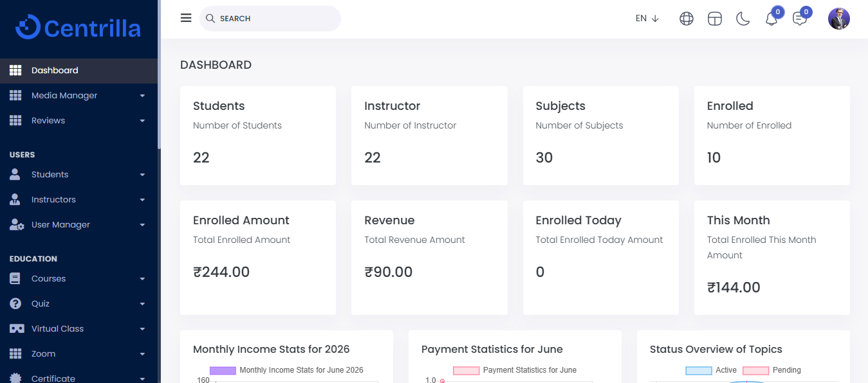Image resolution: width=868 pixels, height=383 pixels.
Task: Toggle the hamburger sidebar menu
Action: pyautogui.click(x=186, y=18)
